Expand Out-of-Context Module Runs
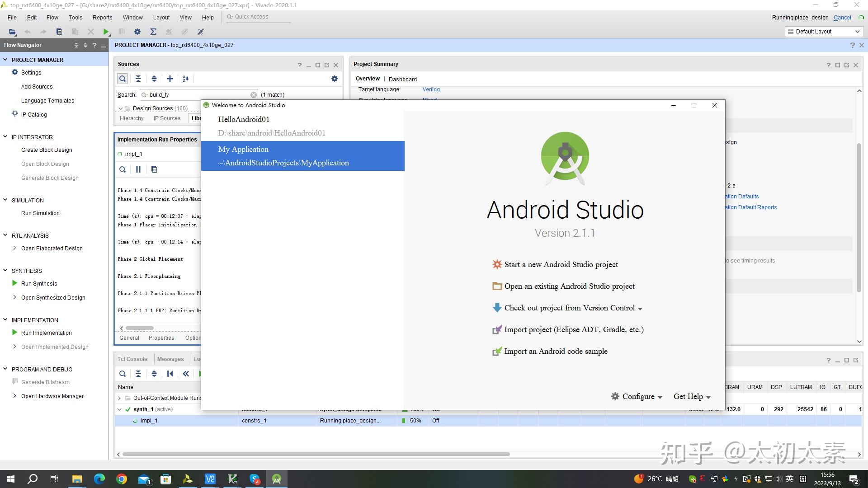Image resolution: width=868 pixels, height=488 pixels. [119, 398]
